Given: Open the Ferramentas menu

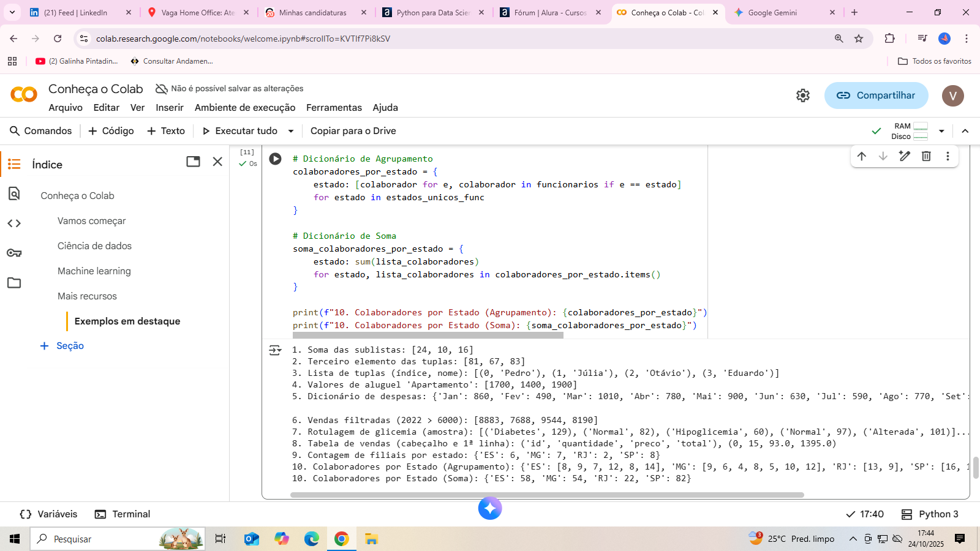Looking at the screenshot, I should (x=334, y=108).
